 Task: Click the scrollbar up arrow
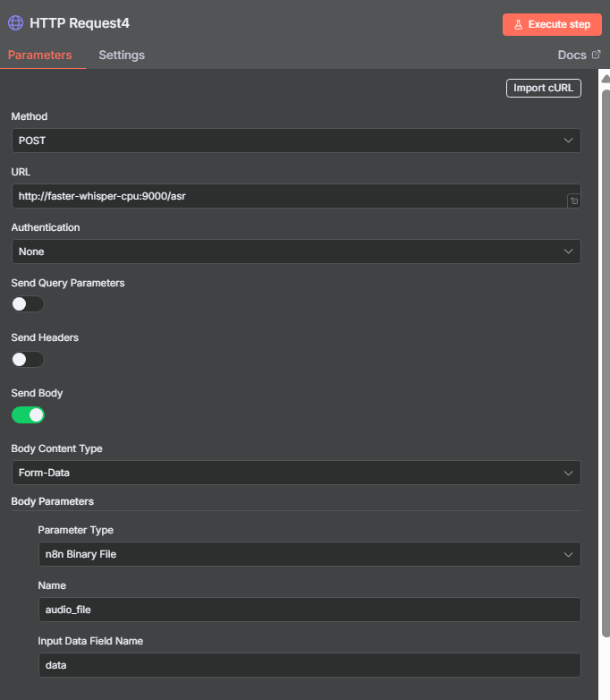(606, 79)
